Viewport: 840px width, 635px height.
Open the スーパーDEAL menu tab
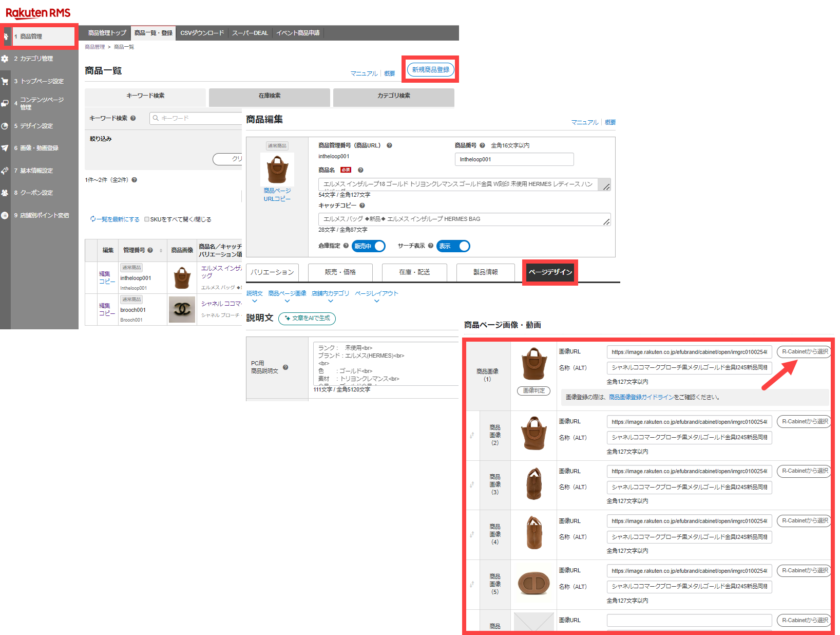point(250,33)
